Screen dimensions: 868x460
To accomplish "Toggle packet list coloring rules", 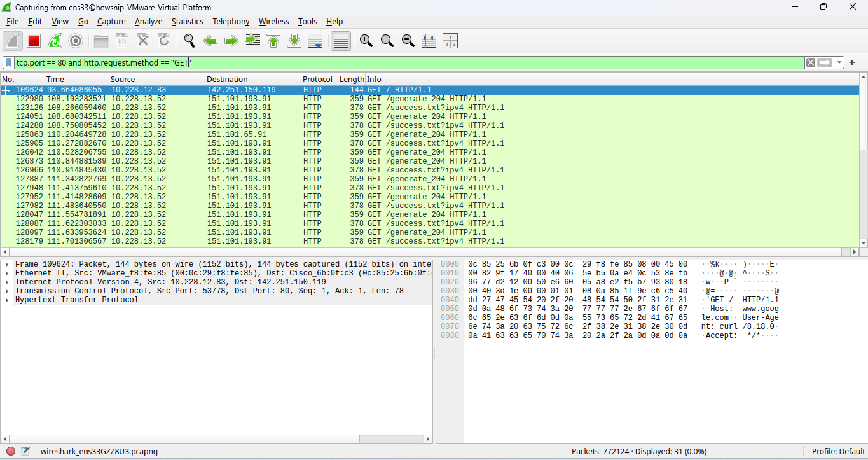I will [x=341, y=41].
